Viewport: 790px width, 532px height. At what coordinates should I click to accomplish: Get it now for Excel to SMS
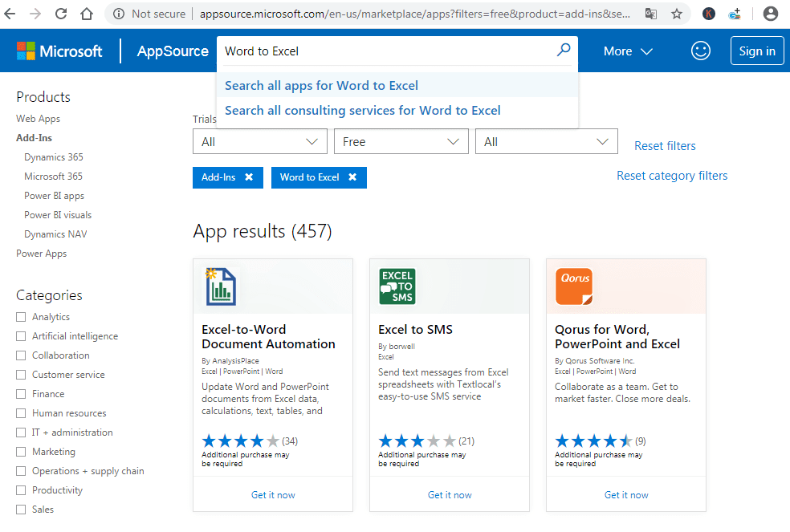pos(450,495)
